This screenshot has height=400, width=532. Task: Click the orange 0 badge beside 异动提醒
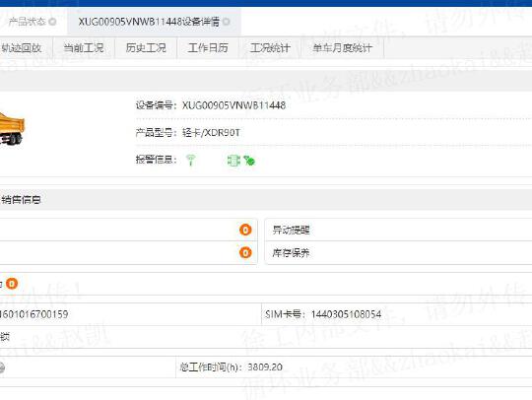[245, 230]
